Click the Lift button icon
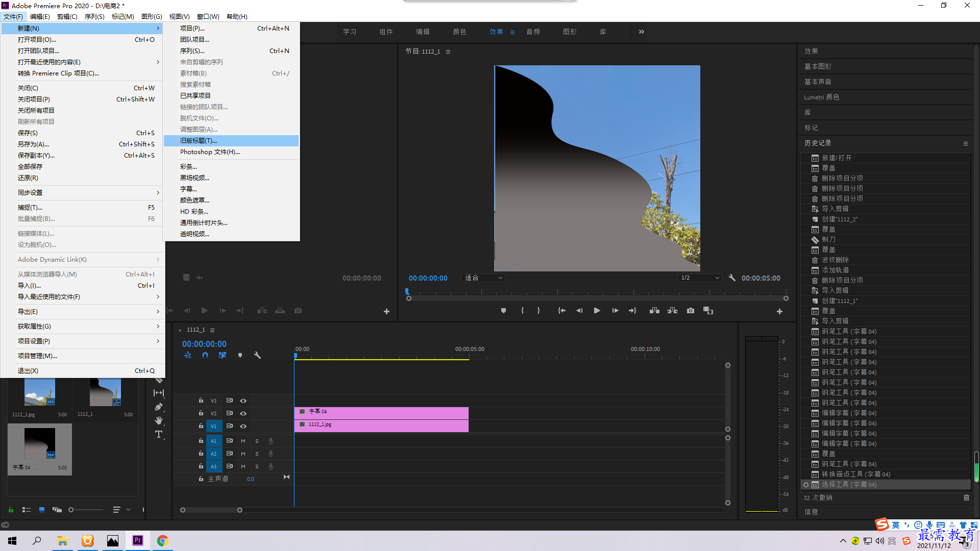980x551 pixels. click(654, 311)
